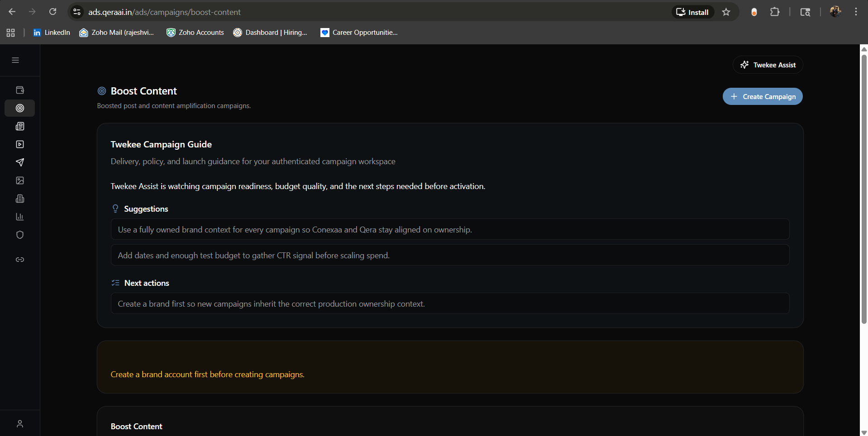This screenshot has width=868, height=436.
Task: Click the Suggestions section label
Action: tap(146, 209)
